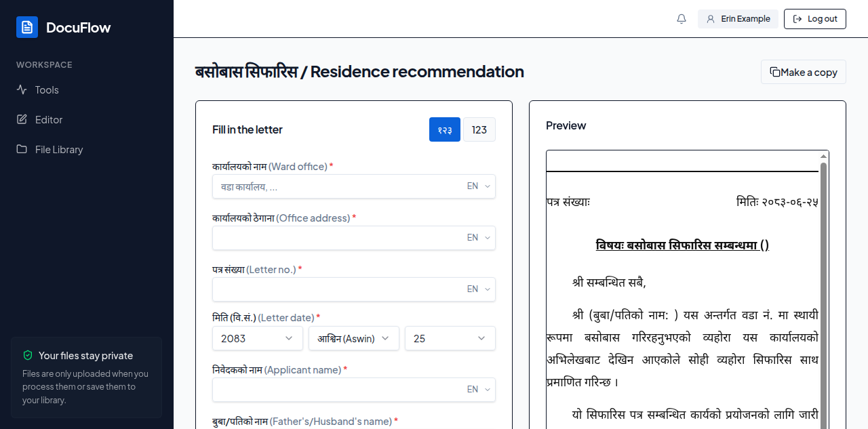Click the Fill in the letter heading
Viewport: 868px width, 429px height.
[248, 129]
